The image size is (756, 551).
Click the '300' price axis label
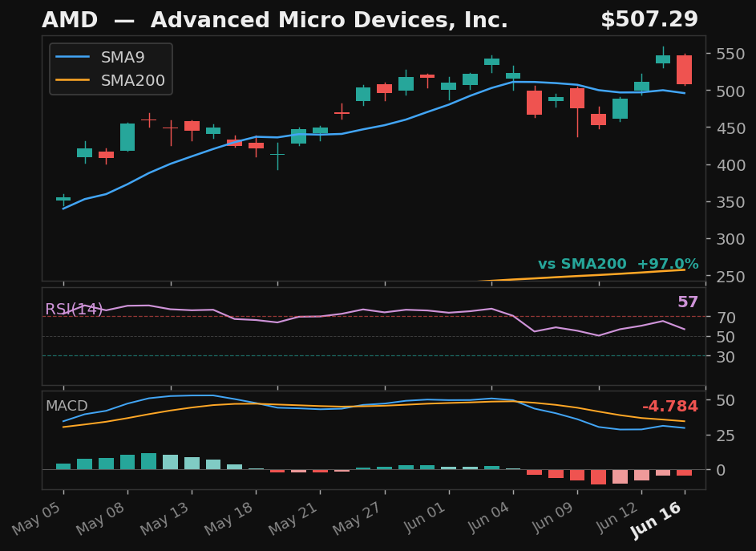tap(730, 239)
